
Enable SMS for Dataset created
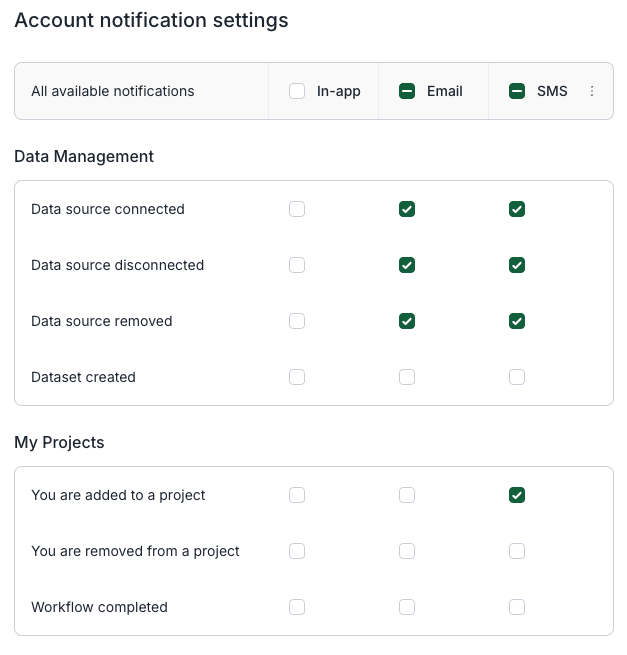[517, 377]
